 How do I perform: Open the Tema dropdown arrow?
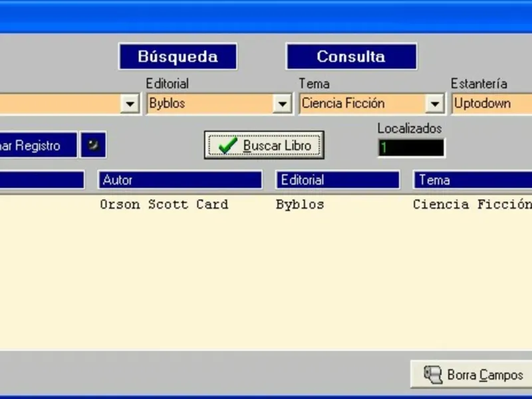click(x=435, y=104)
